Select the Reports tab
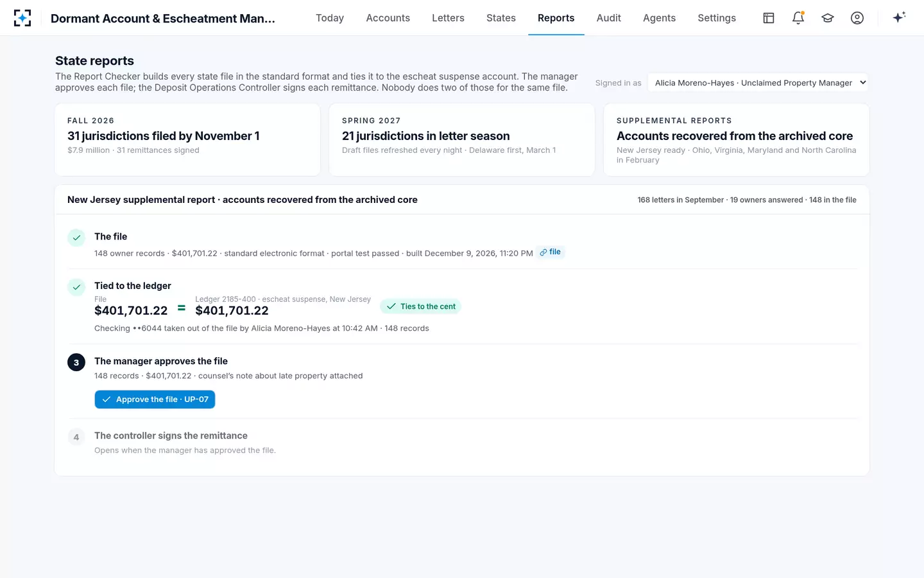 pyautogui.click(x=556, y=18)
